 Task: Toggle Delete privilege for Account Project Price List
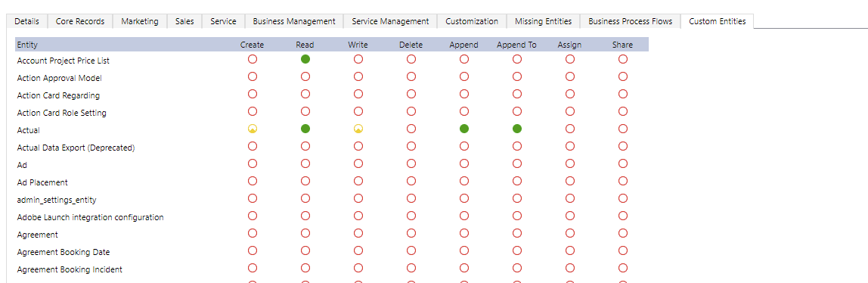point(411,59)
